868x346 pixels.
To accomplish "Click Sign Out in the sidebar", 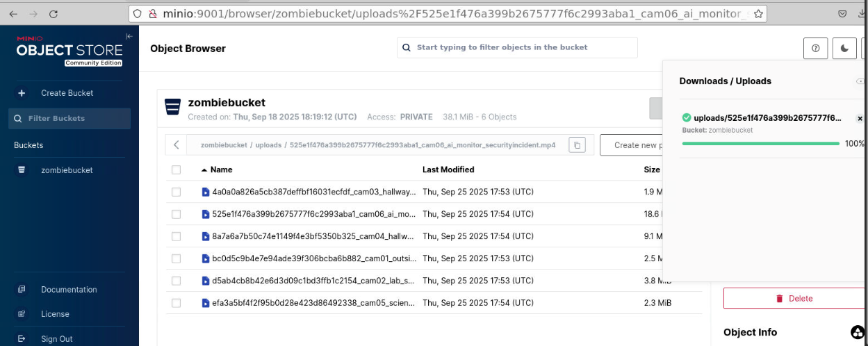I will click(x=56, y=339).
